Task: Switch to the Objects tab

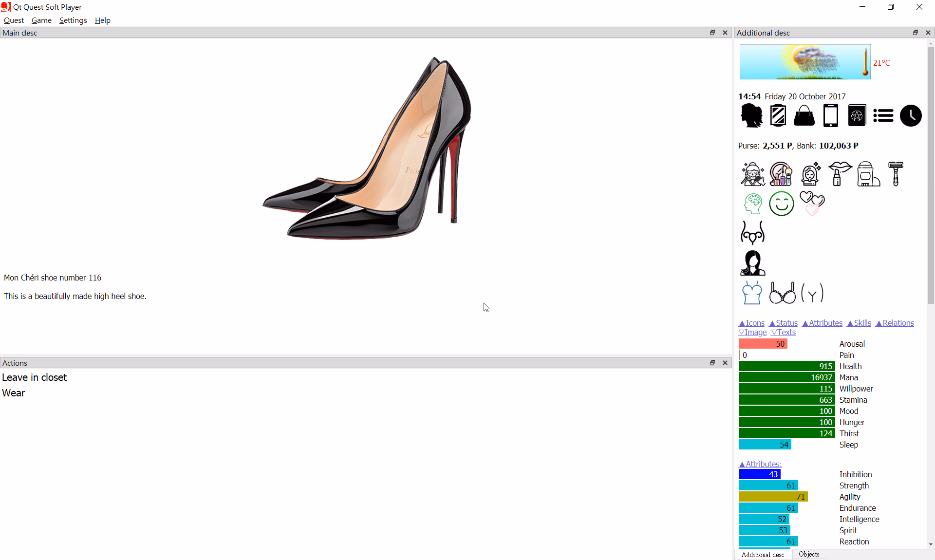Action: [809, 554]
